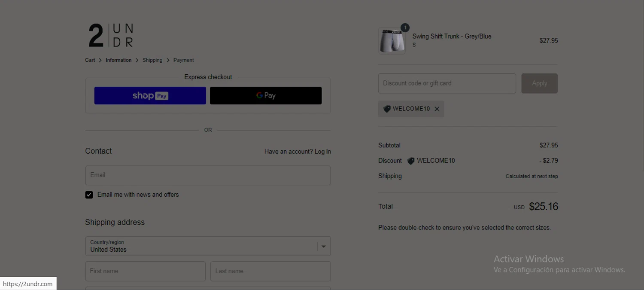Click the quantity badge on product thumbnail
The height and width of the screenshot is (290, 644).
pyautogui.click(x=405, y=28)
